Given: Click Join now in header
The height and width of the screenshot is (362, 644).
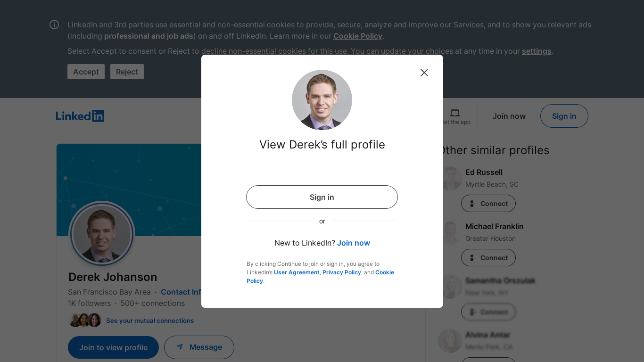Looking at the screenshot, I should click(509, 116).
